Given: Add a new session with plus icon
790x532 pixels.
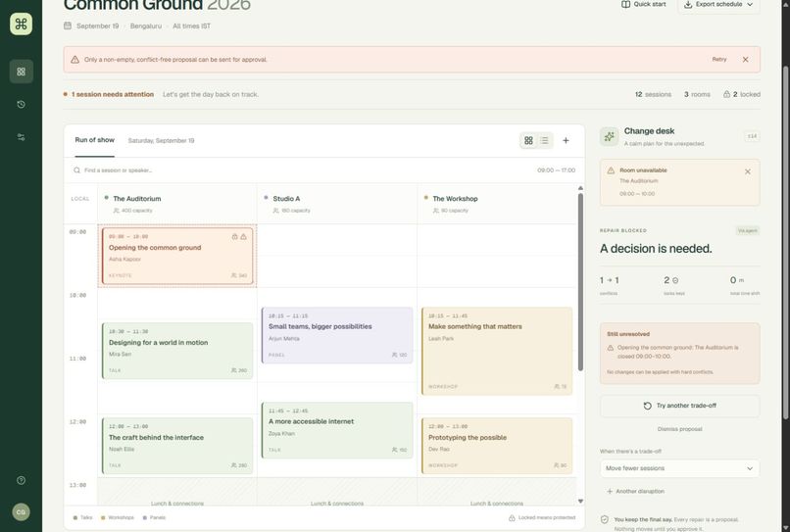Looking at the screenshot, I should coord(566,140).
